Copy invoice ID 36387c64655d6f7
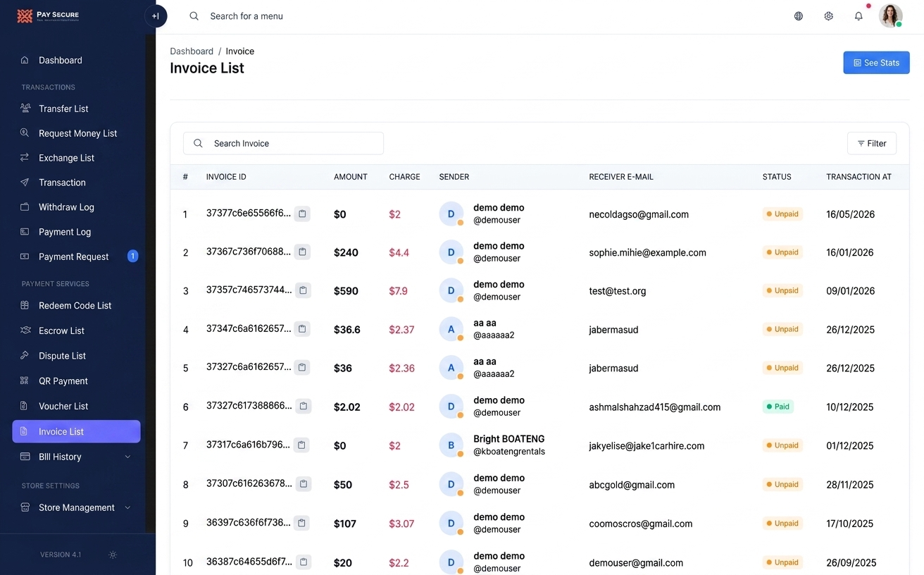Viewport: 924px width, 575px height. [x=303, y=562]
